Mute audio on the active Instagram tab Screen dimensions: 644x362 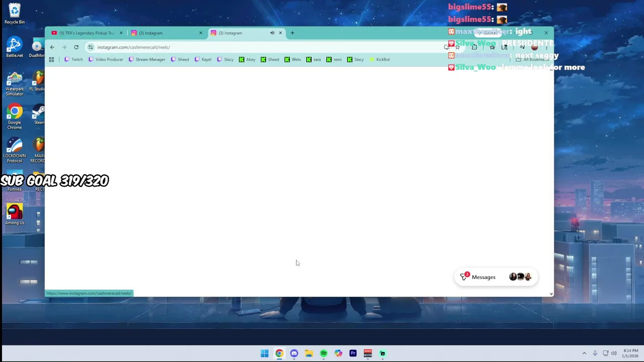coord(272,33)
